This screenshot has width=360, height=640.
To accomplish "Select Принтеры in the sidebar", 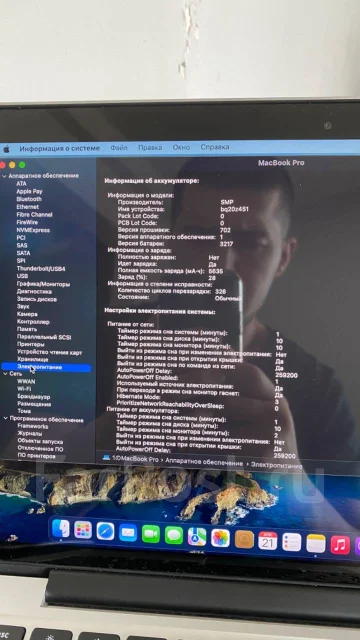I will (x=31, y=344).
